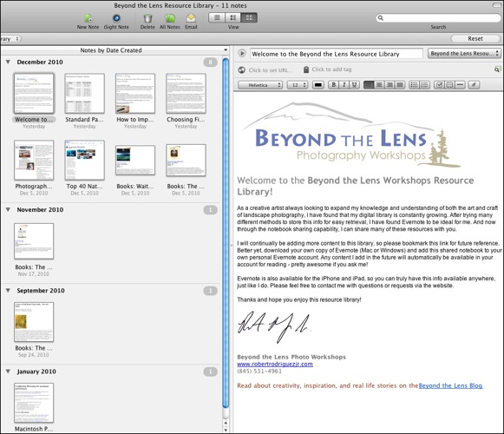
Task: Align text left
Action: 369,85
